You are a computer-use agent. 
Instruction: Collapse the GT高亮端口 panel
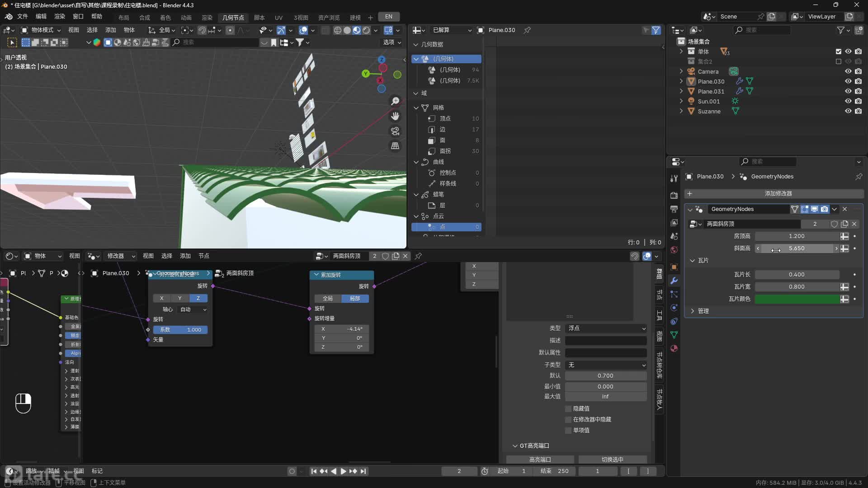[514, 446]
